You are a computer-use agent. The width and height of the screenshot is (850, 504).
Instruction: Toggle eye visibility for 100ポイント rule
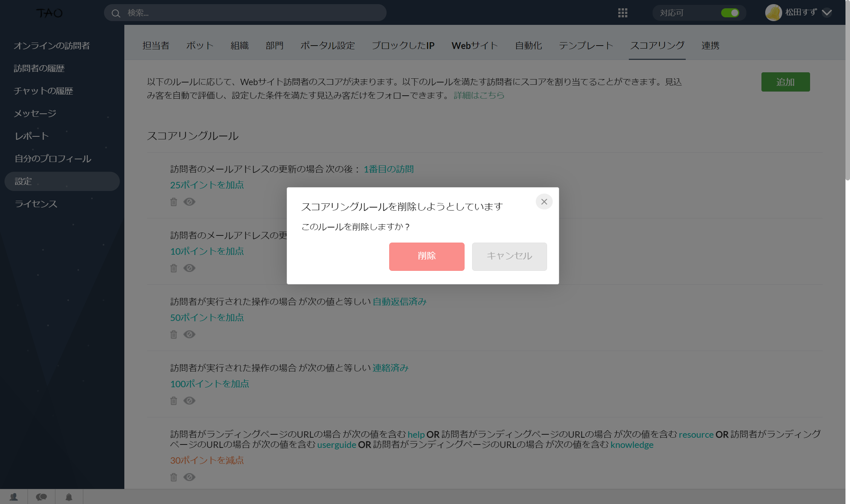[x=189, y=401]
